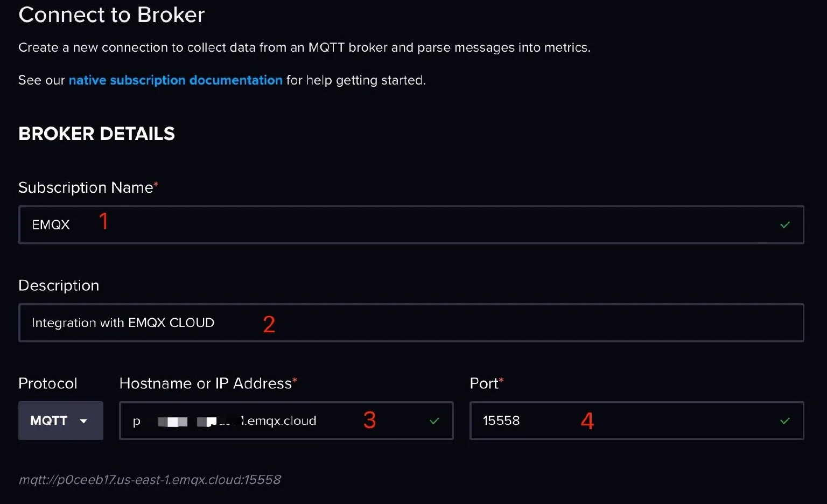The image size is (827, 504).
Task: Click the validation checkmark in the Hostname field
Action: [x=434, y=421]
